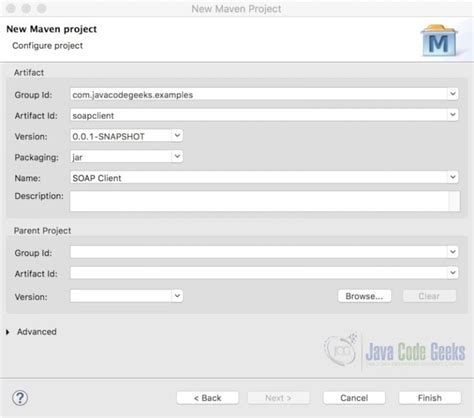474x418 pixels.
Task: Click the Clear button
Action: pos(429,296)
